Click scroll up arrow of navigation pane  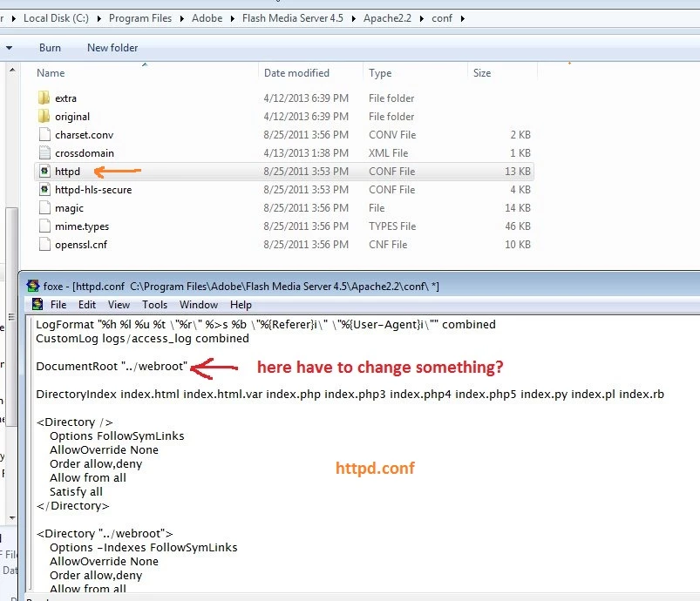coord(12,70)
